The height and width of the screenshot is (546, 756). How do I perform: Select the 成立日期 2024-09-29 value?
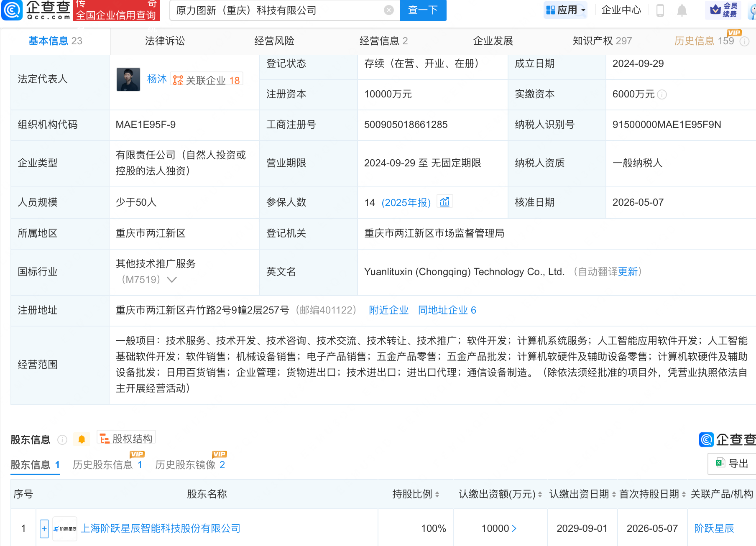(638, 64)
